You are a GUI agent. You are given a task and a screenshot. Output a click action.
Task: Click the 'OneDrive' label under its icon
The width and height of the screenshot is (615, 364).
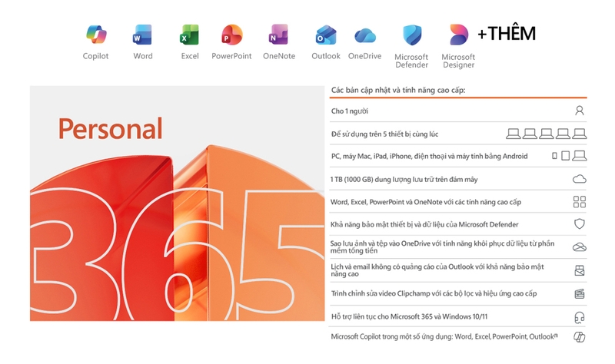point(364,56)
